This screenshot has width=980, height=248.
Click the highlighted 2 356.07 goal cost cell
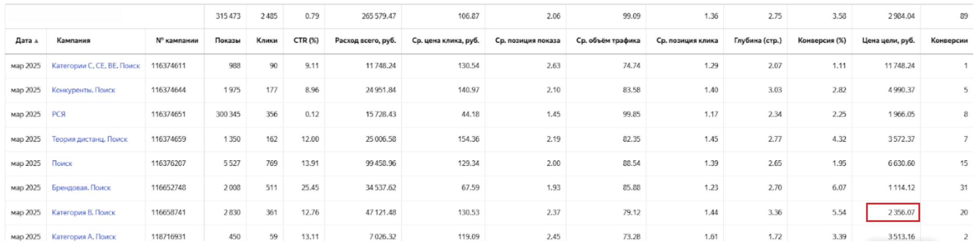893,213
